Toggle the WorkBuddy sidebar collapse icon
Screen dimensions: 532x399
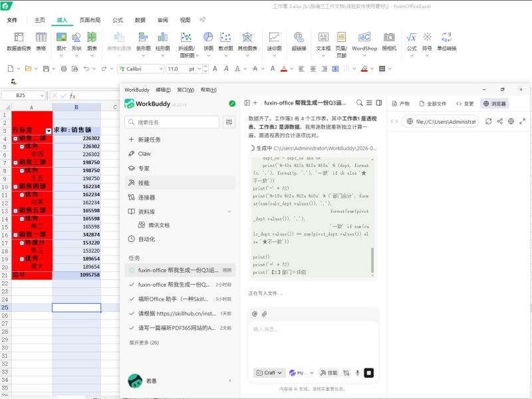247,103
